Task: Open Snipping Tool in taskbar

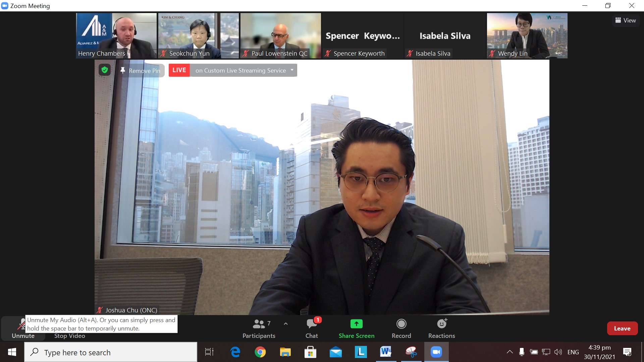Action: point(411,352)
